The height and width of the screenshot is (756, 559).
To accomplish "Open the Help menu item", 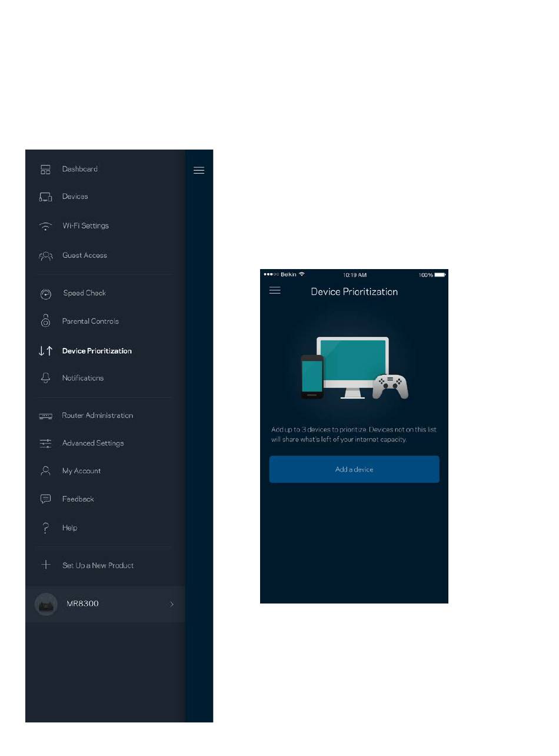I will pyautogui.click(x=69, y=528).
